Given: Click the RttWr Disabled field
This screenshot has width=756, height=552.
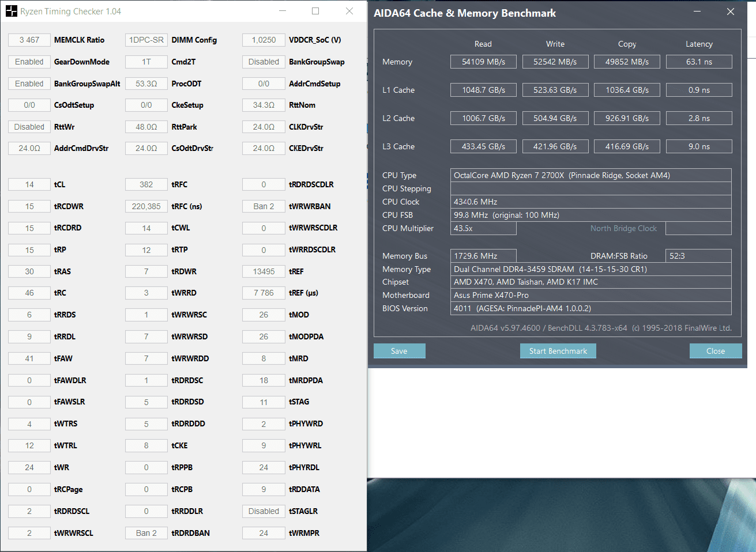Looking at the screenshot, I should click(x=29, y=127).
